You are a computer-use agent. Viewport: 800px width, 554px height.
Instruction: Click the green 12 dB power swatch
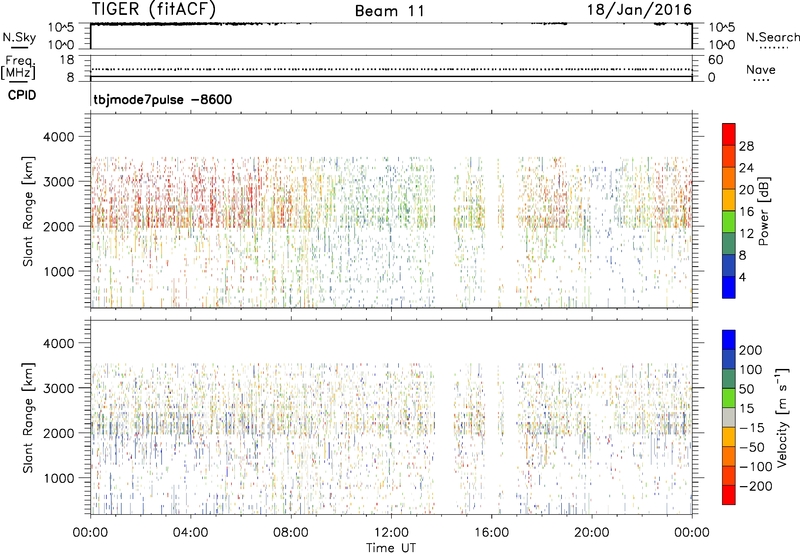pos(729,222)
